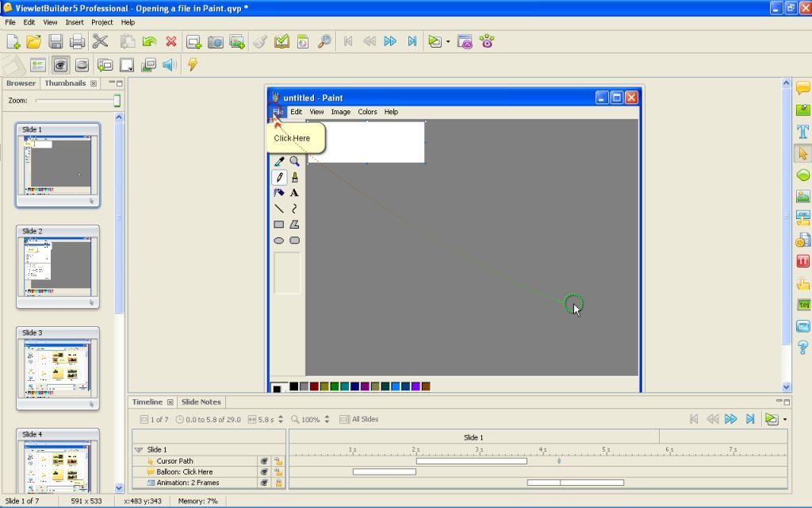Toggle visibility of Animation: 2 Frames track
This screenshot has height=508, width=812.
[264, 483]
